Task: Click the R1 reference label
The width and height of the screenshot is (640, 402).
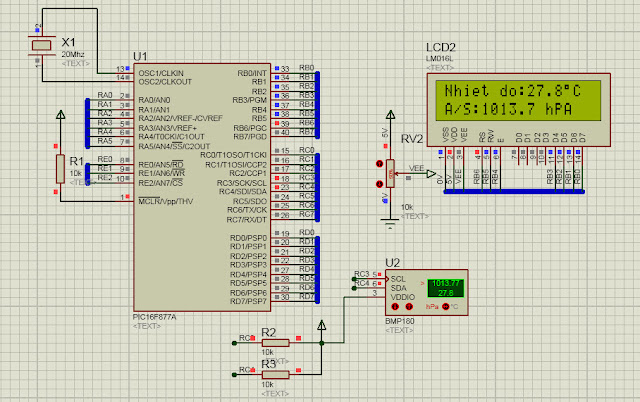Action: tap(77, 161)
